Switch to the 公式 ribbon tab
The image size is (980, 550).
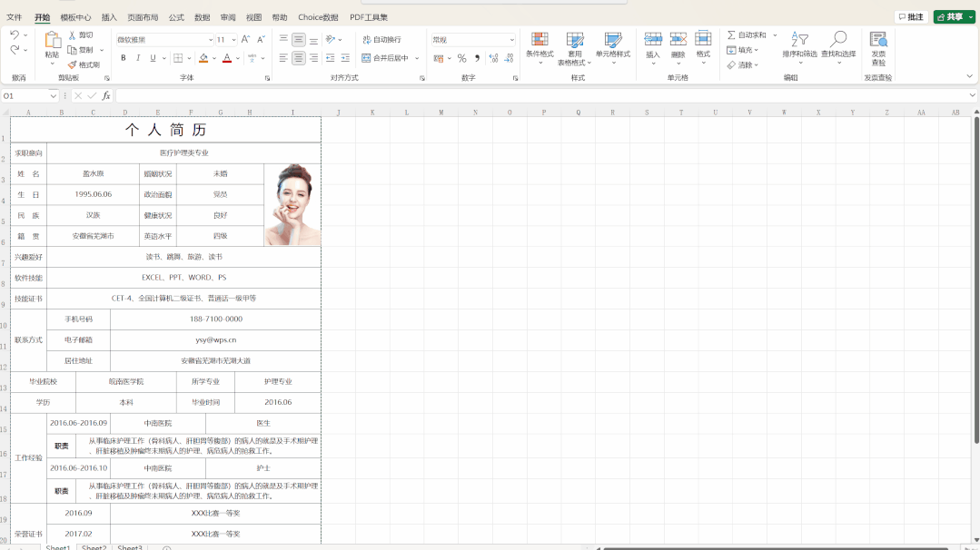(174, 15)
